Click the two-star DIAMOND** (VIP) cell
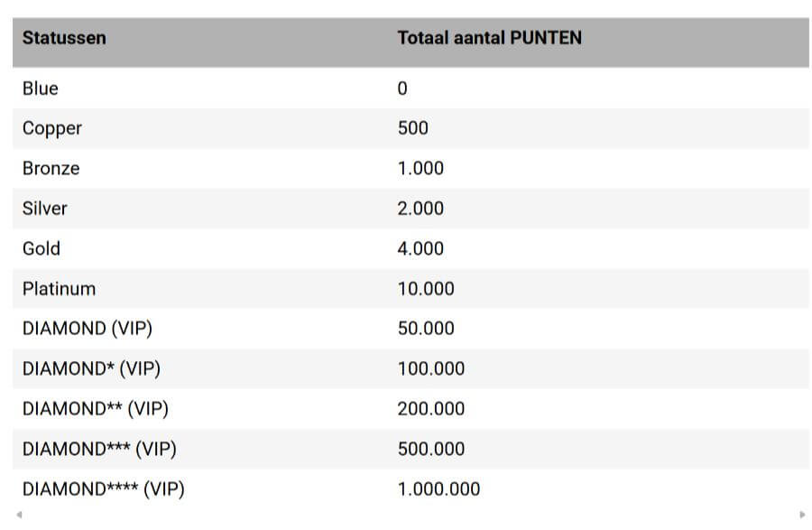This screenshot has width=812, height=530. 96,409
